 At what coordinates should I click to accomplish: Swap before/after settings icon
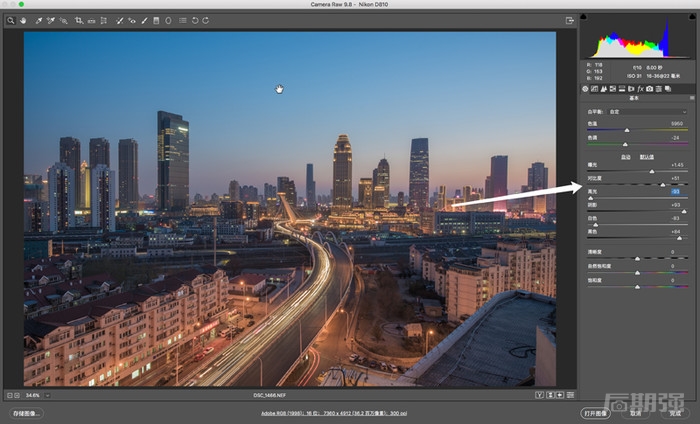pyautogui.click(x=550, y=395)
